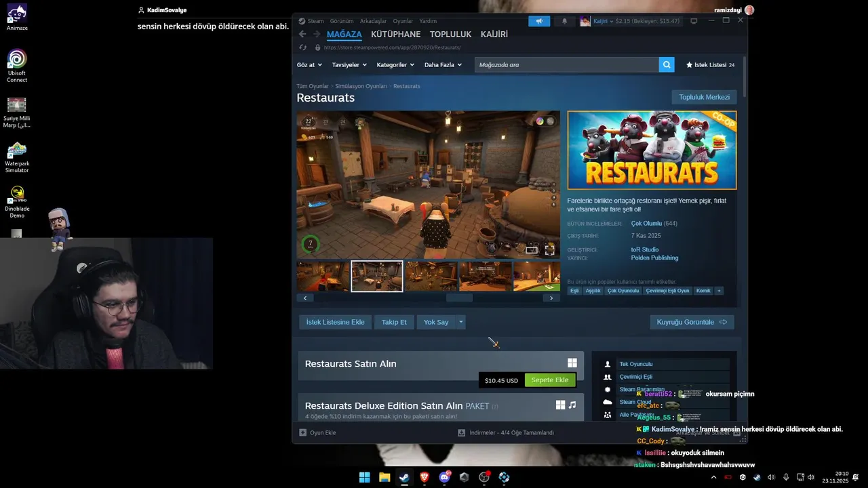Click the microphone icon in system tray
The width and height of the screenshot is (868, 488).
[786, 477]
